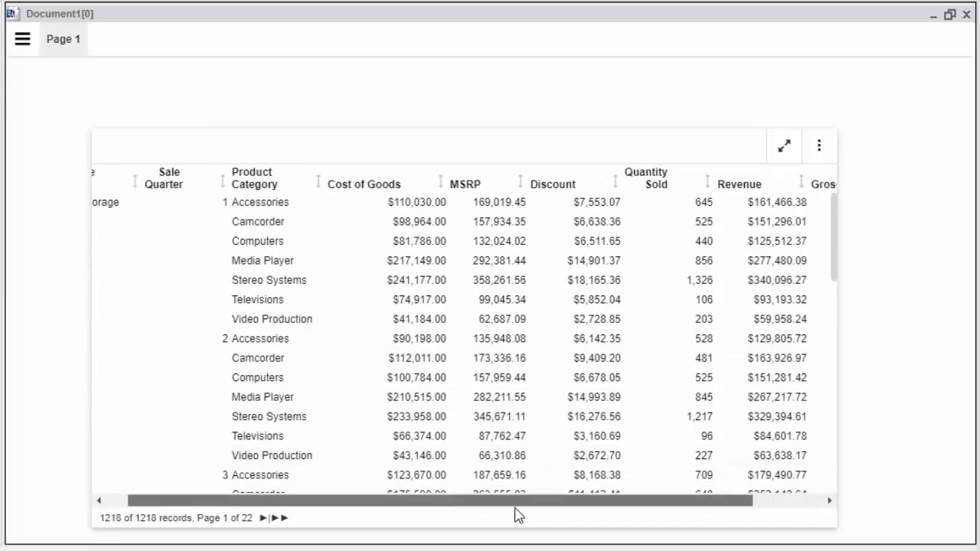The image size is (980, 551).
Task: Select the Stereo Systems row in quarter 1
Action: 269,280
